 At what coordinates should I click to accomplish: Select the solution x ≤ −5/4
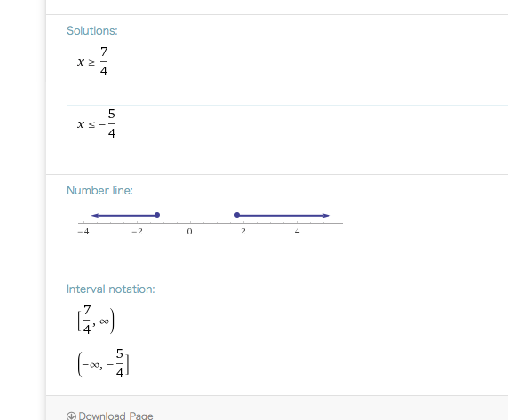pyautogui.click(x=97, y=123)
